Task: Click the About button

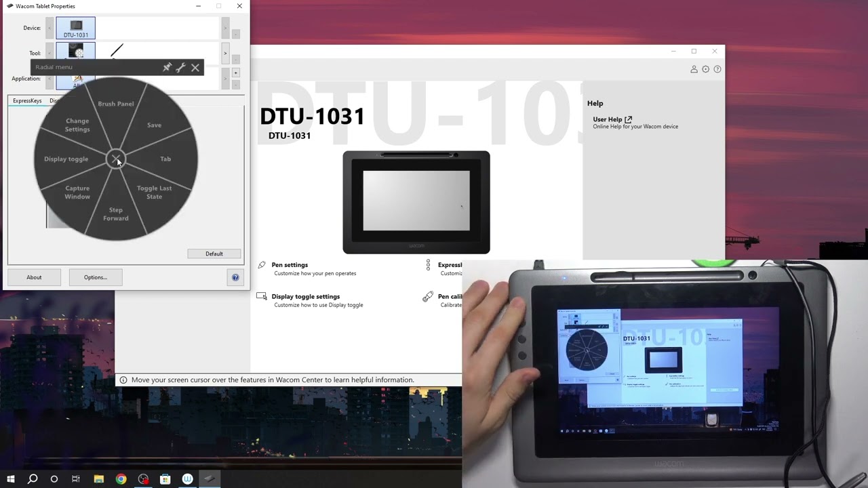Action: (34, 277)
